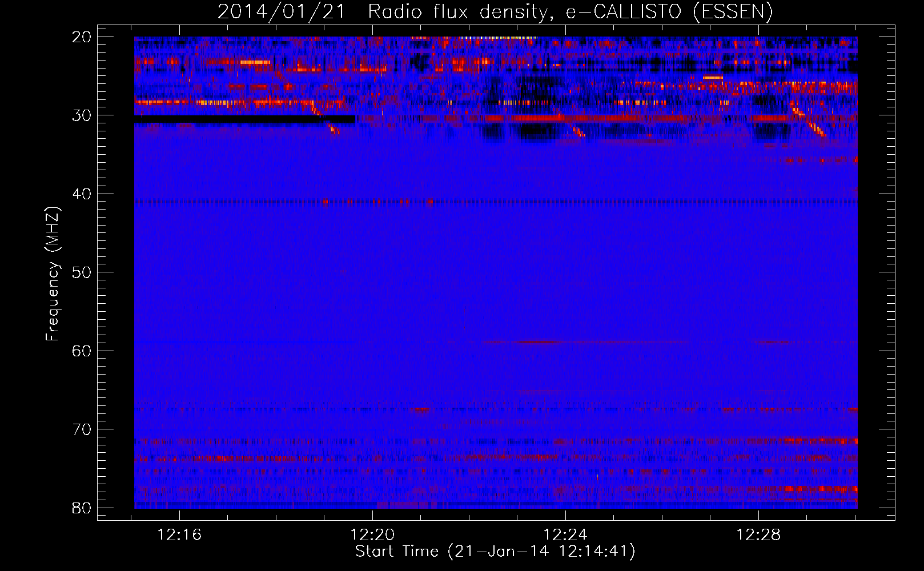Image resolution: width=924 pixels, height=571 pixels.
Task: Click the 30 frequency tick label
Action: (82, 115)
